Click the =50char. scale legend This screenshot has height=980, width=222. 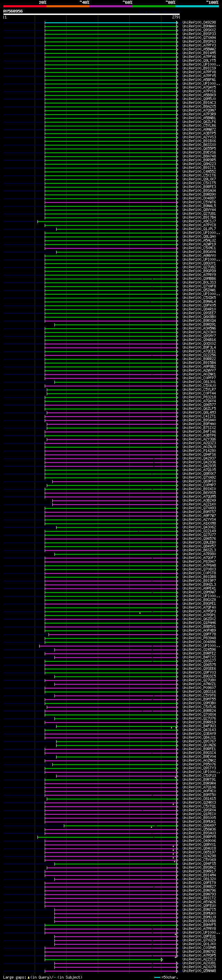coord(165,977)
